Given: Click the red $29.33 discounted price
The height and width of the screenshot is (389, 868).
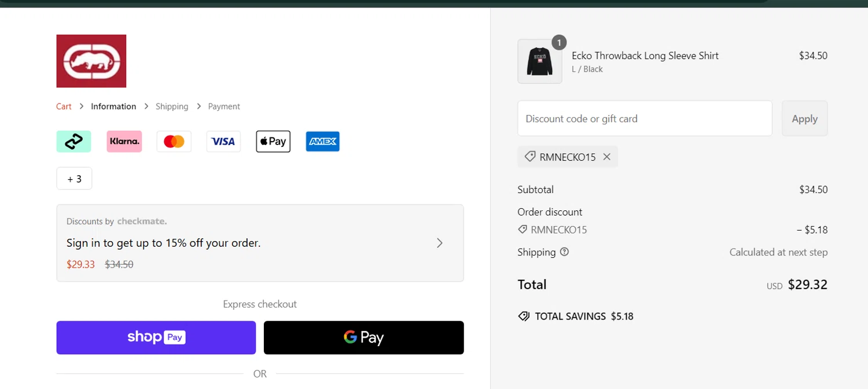Looking at the screenshot, I should [x=80, y=264].
